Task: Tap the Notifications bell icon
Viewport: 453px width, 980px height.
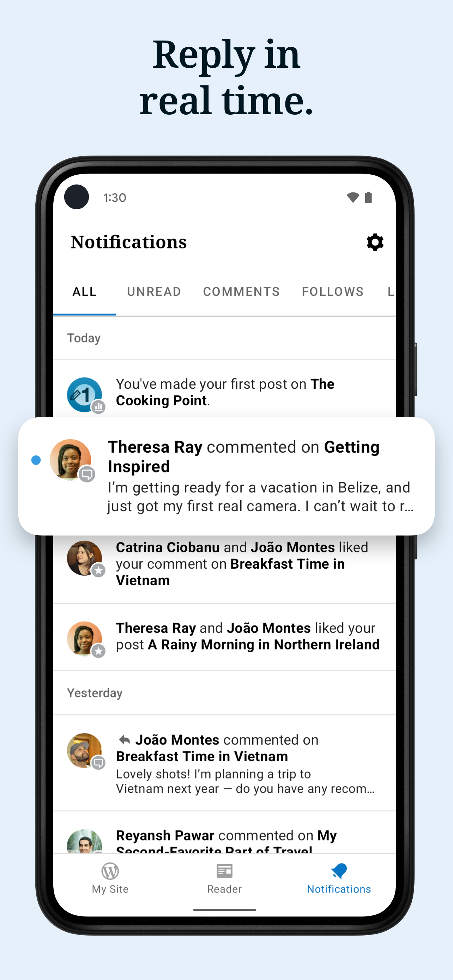Action: (x=339, y=870)
